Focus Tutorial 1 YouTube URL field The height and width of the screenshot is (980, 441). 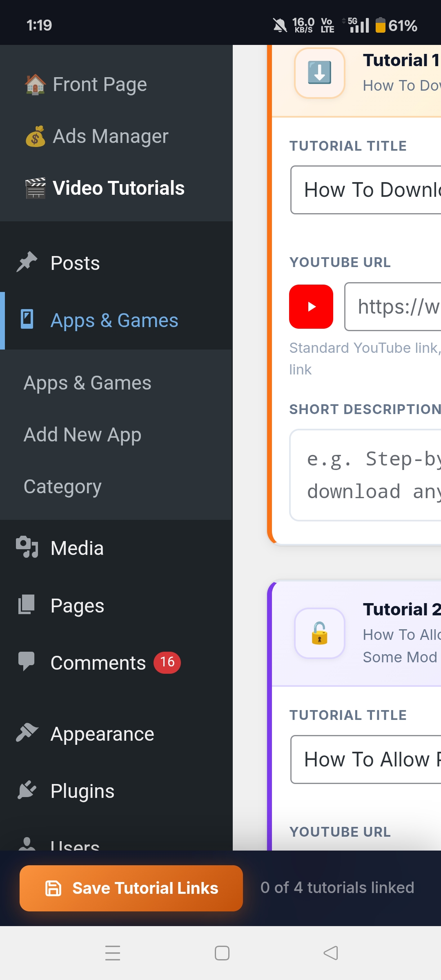[393, 307]
